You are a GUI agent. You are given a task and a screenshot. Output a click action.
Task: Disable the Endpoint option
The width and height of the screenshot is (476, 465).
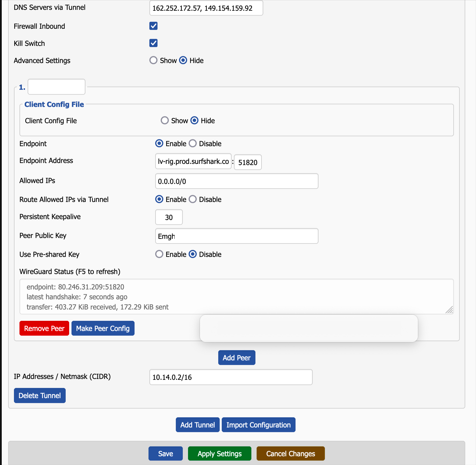pos(193,144)
